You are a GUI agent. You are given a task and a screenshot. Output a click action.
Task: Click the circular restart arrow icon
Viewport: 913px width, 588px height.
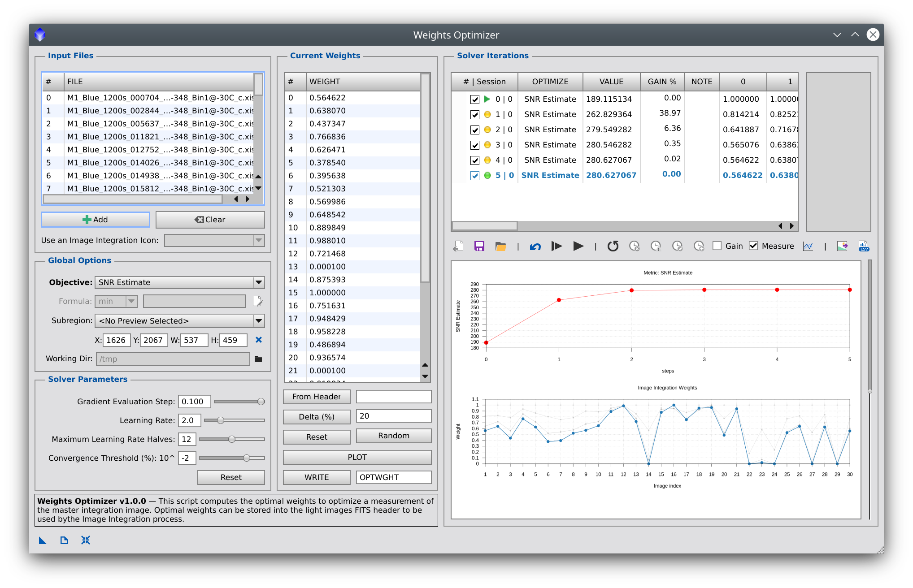[613, 246]
